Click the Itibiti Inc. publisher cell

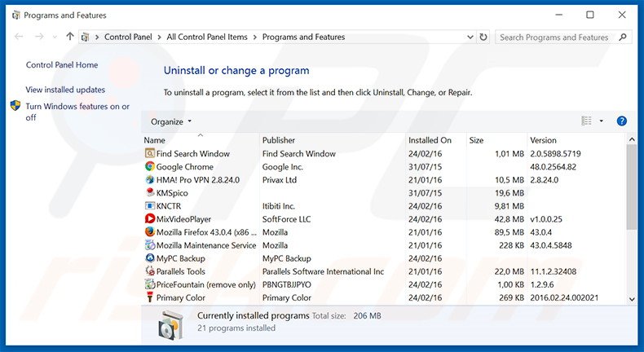click(279, 206)
